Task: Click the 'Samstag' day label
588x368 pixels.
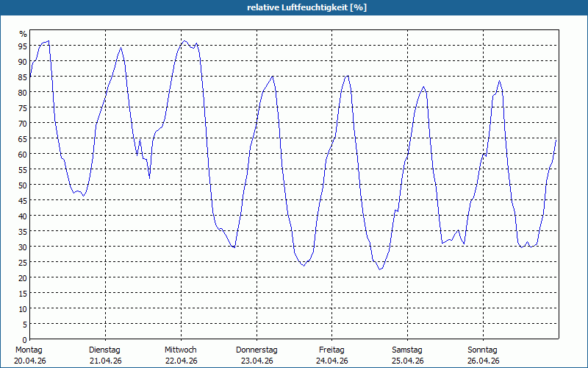Action: [x=407, y=350]
